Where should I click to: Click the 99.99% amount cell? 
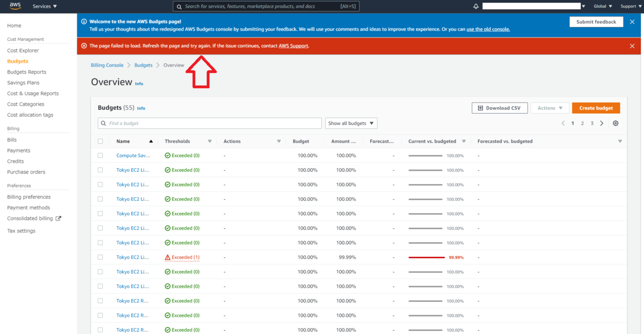(347, 257)
